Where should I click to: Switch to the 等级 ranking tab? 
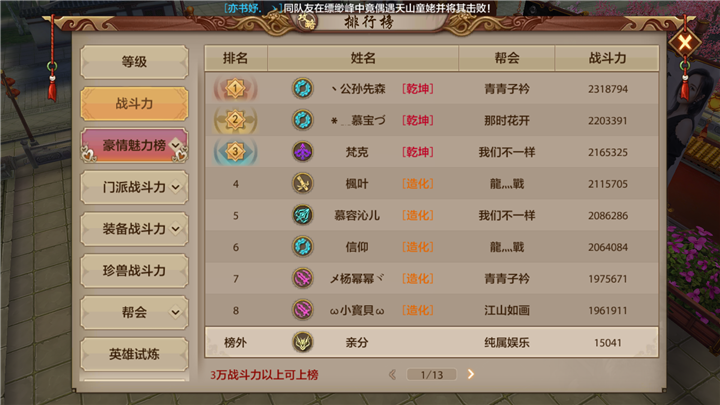(134, 62)
